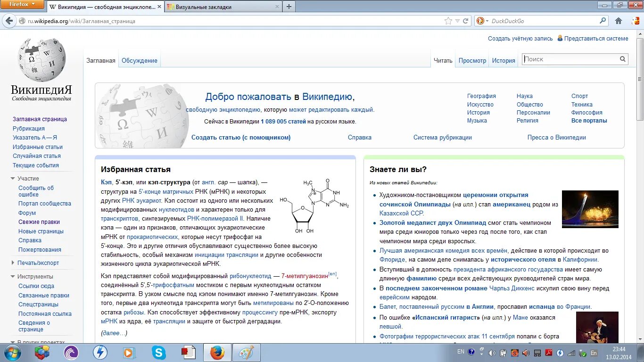The width and height of the screenshot is (644, 362).
Task: Switch to the Просмотр tab
Action: point(472,60)
